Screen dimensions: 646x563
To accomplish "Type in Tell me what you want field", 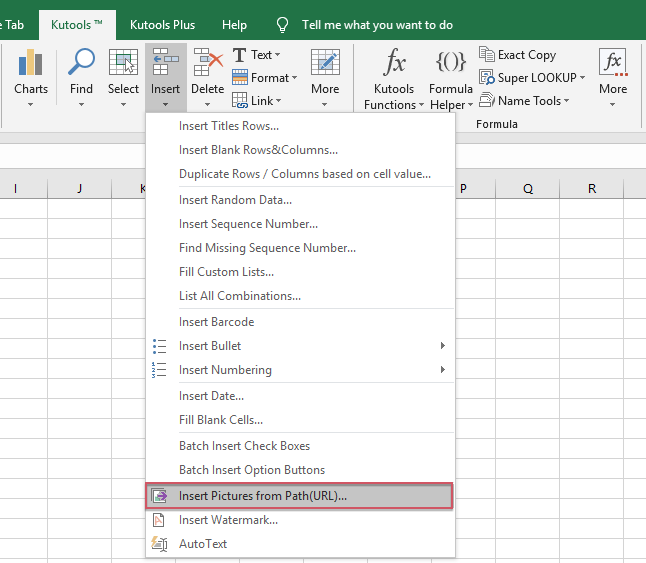I will pyautogui.click(x=377, y=24).
